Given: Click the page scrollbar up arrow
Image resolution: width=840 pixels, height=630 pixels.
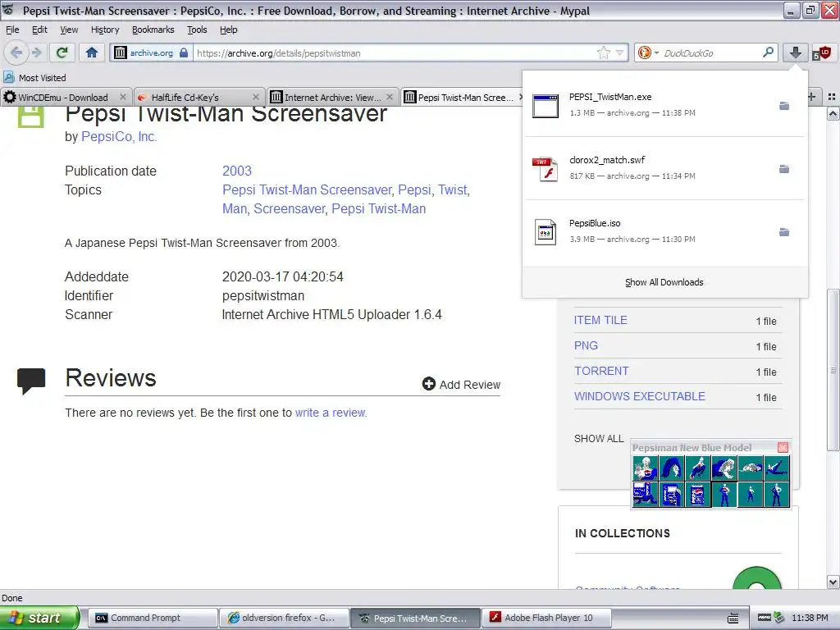Looking at the screenshot, I should (x=833, y=113).
